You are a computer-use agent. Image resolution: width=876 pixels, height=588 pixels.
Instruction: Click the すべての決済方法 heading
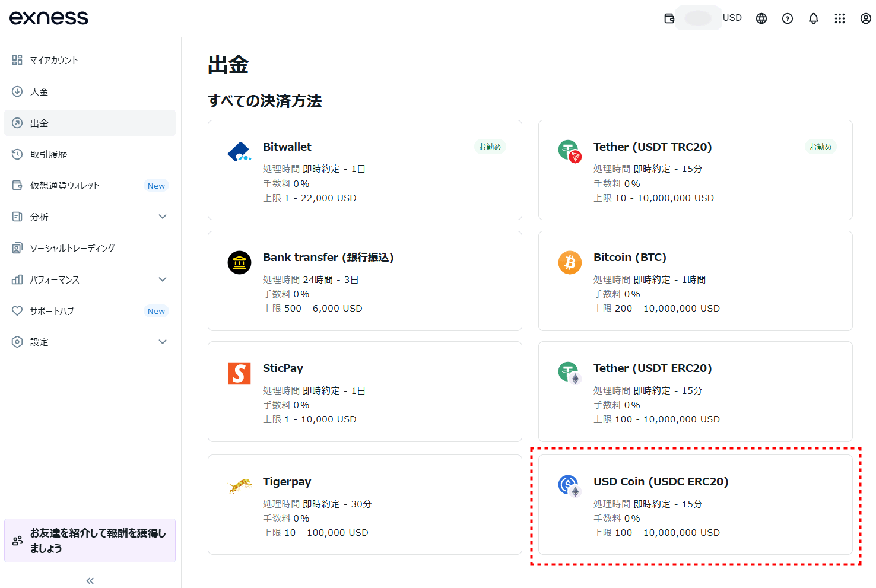point(265,101)
